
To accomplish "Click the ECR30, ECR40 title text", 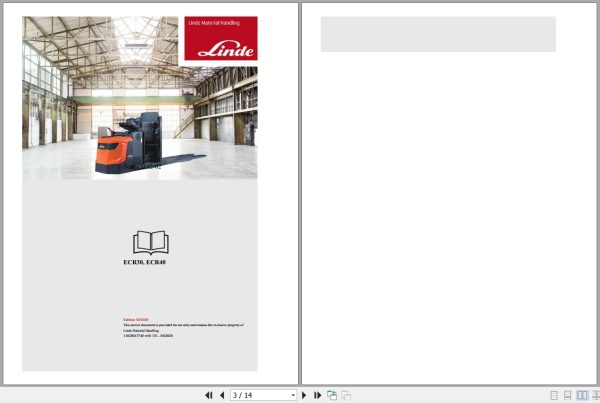I will (145, 263).
